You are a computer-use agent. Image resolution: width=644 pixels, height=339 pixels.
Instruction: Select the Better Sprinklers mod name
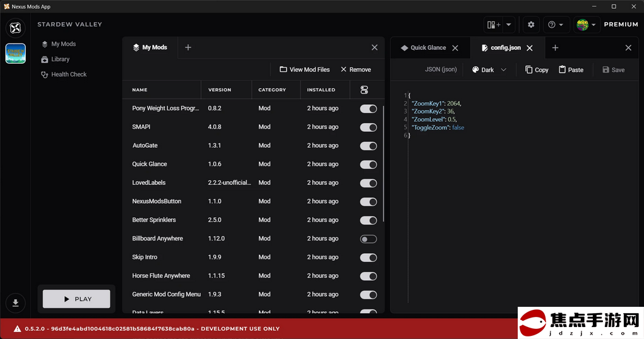pyautogui.click(x=154, y=220)
